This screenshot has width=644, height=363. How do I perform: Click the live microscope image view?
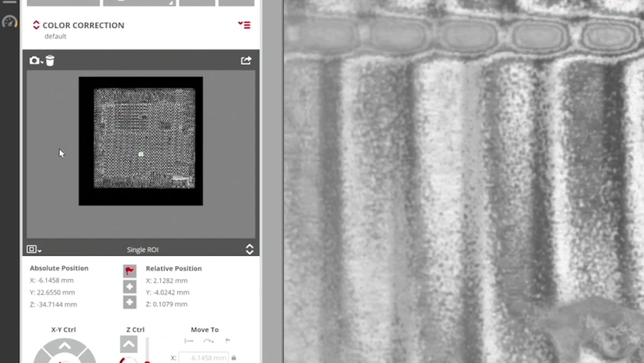[x=464, y=181]
